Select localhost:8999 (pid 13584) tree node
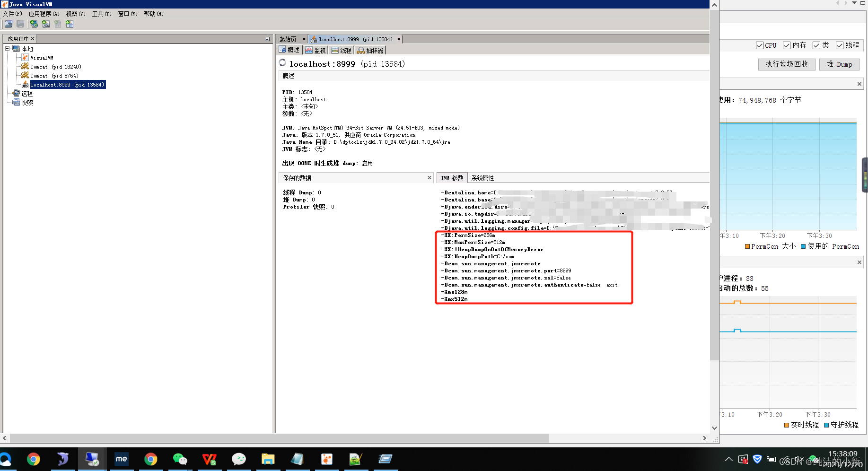Viewport: 868px width, 471px height. click(x=67, y=85)
